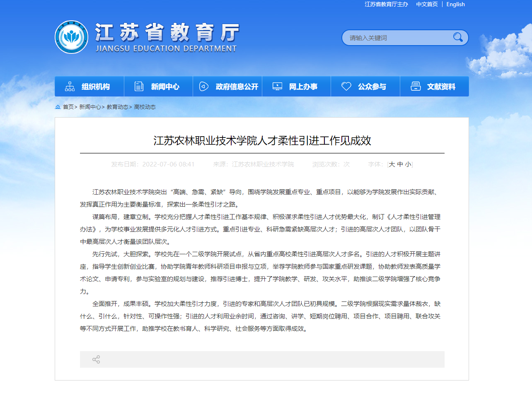Image resolution: width=532 pixels, height=412 pixels.
Task: Navigate to 高校动态 in the breadcrumb
Action: (x=145, y=107)
